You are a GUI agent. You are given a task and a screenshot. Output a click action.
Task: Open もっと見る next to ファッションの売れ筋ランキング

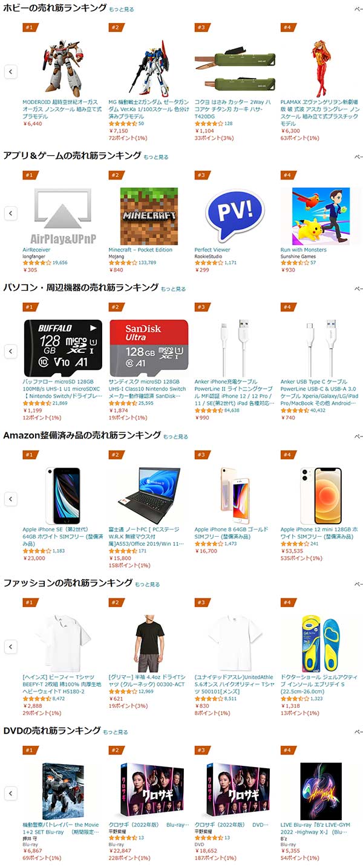(147, 585)
